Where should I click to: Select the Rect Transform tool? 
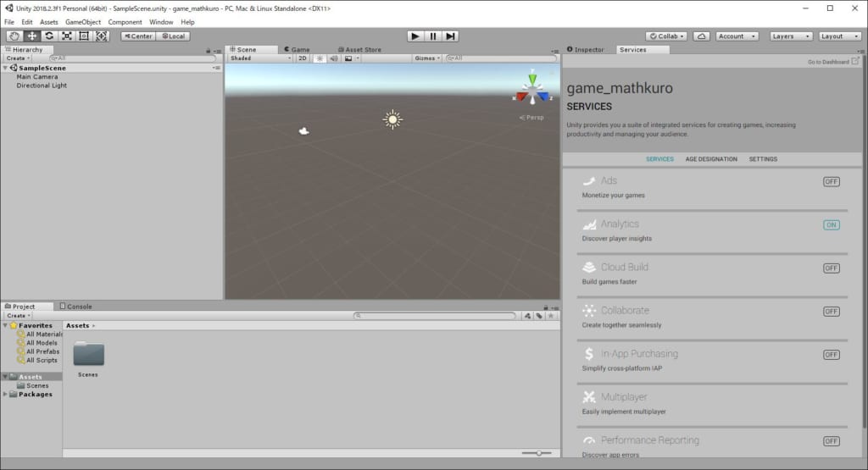[84, 36]
